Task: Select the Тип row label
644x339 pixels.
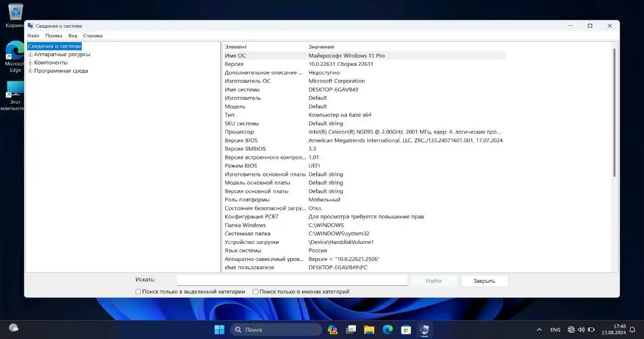Action: point(229,115)
